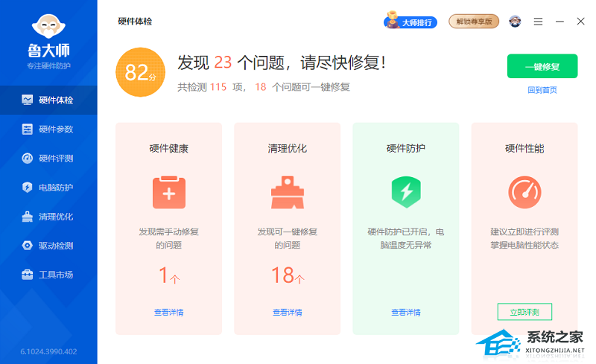
Task: Open 清理优化 in the sidebar
Action: (48, 217)
